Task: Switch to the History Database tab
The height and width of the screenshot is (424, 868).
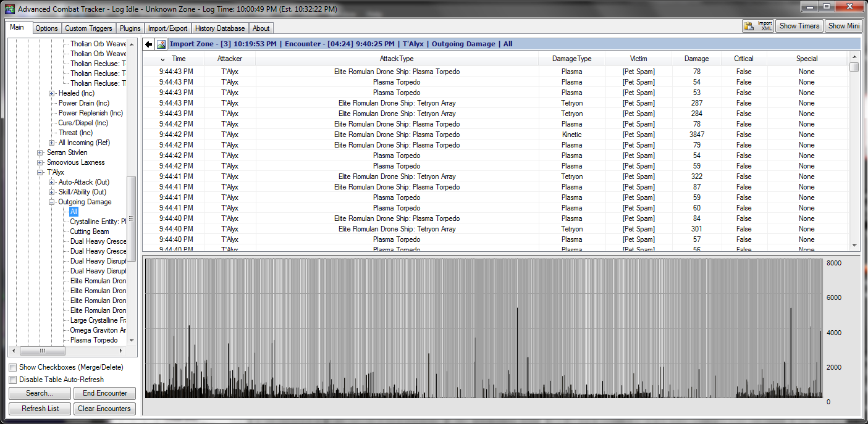Action: (x=220, y=28)
